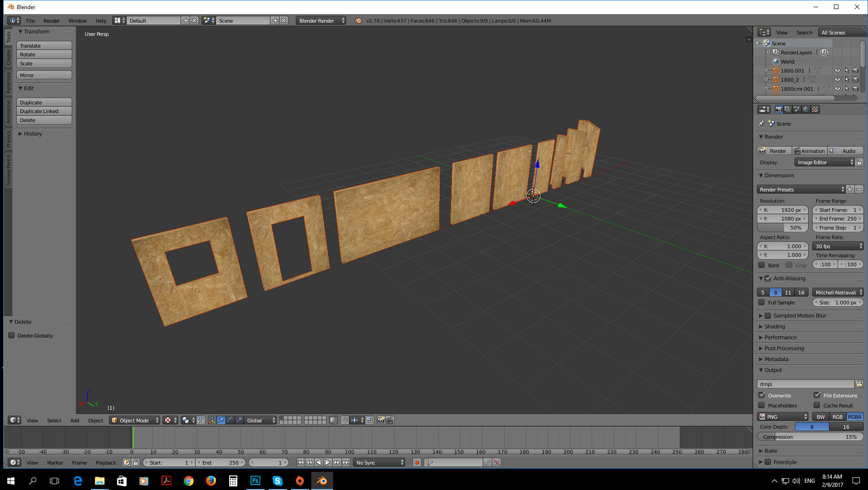Enable the Cache Result checkbox
Image resolution: width=868 pixels, height=490 pixels.
(817, 405)
